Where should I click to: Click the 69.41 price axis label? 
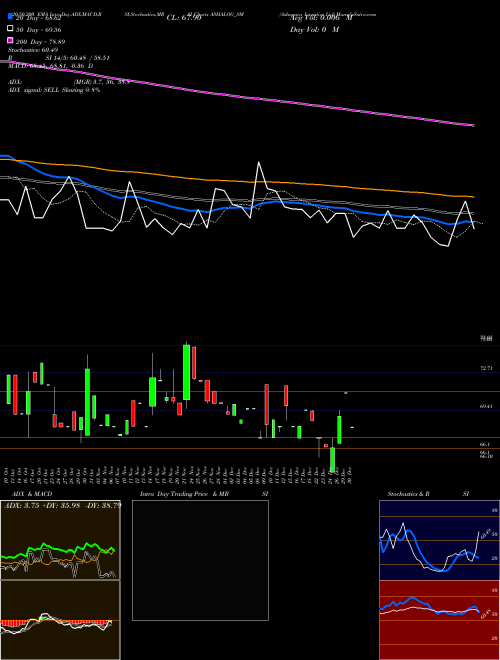pyautogui.click(x=486, y=407)
